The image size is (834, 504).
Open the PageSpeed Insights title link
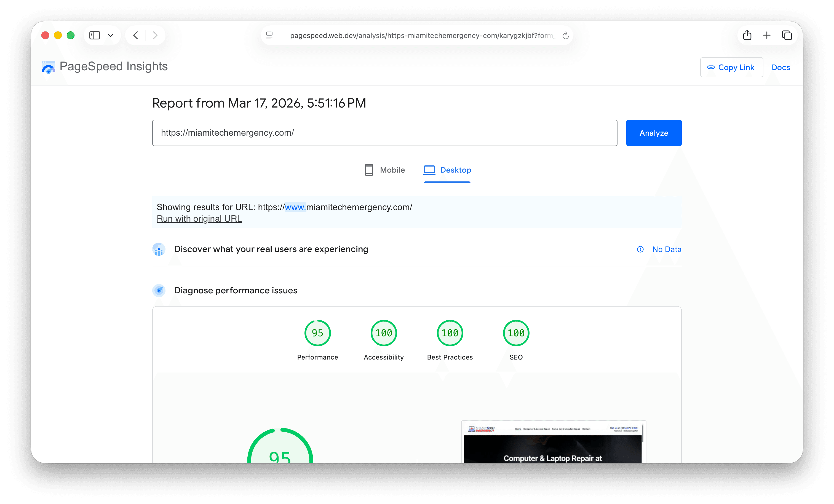click(113, 66)
